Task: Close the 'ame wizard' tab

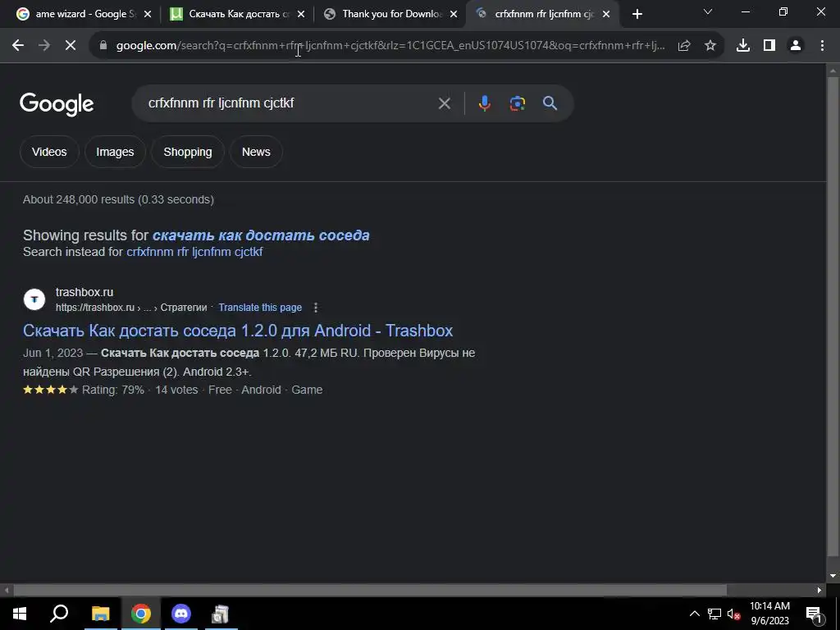Action: tap(148, 14)
